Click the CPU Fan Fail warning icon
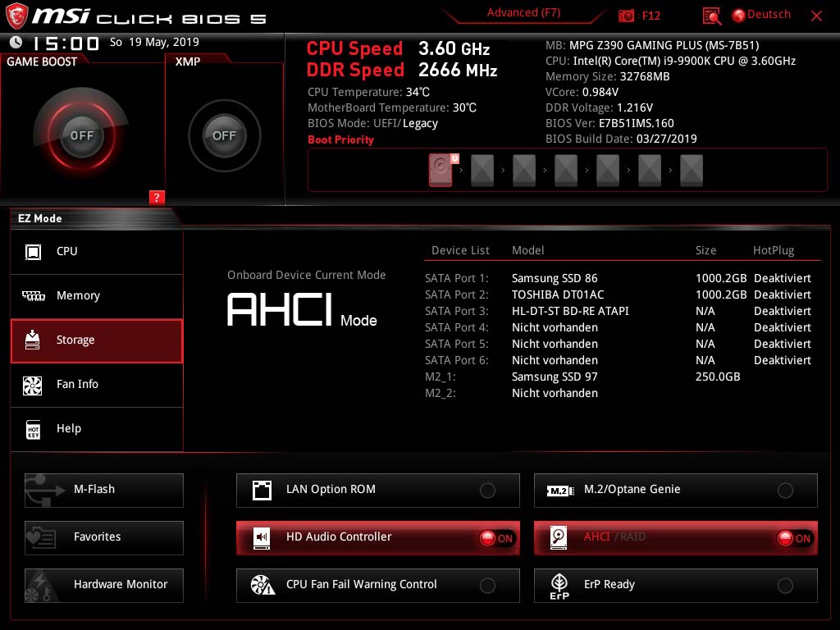840x630 pixels. tap(262, 585)
